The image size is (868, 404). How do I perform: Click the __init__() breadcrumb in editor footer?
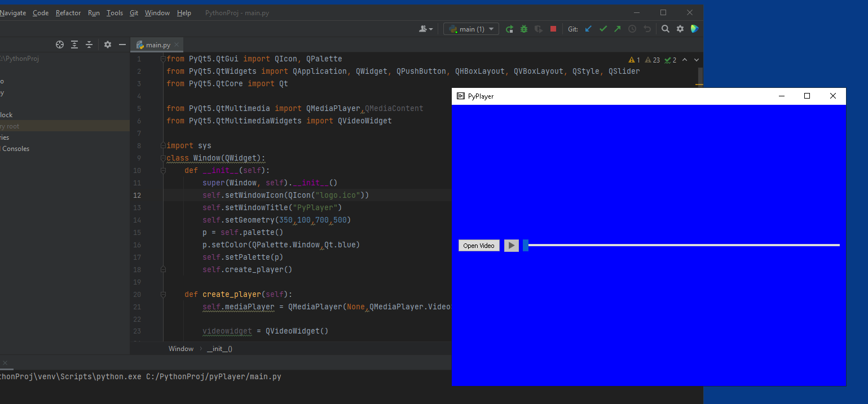coord(219,349)
